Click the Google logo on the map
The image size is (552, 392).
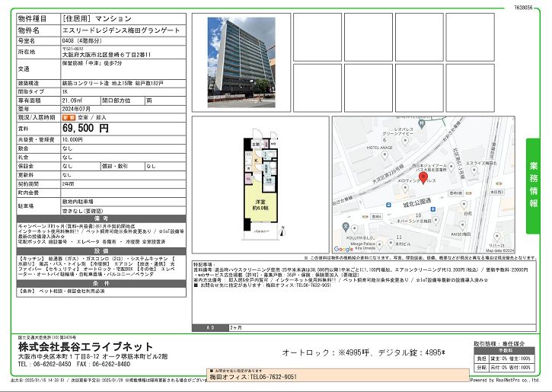(343, 249)
